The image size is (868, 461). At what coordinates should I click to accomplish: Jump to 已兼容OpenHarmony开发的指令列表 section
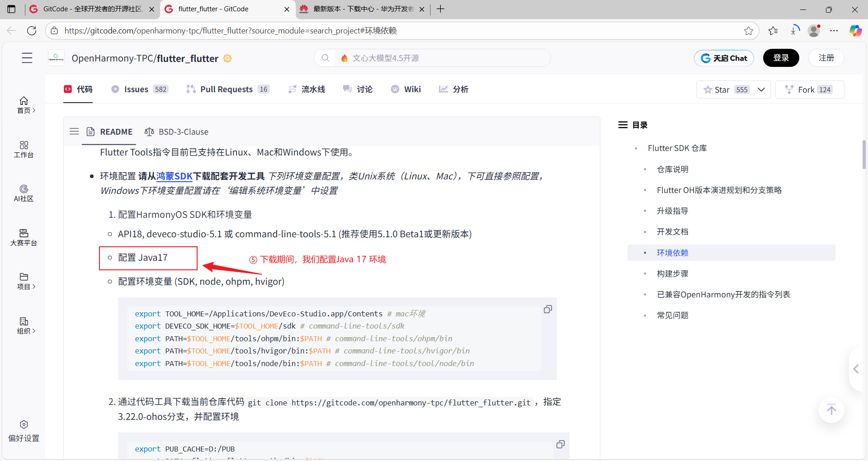pos(723,294)
